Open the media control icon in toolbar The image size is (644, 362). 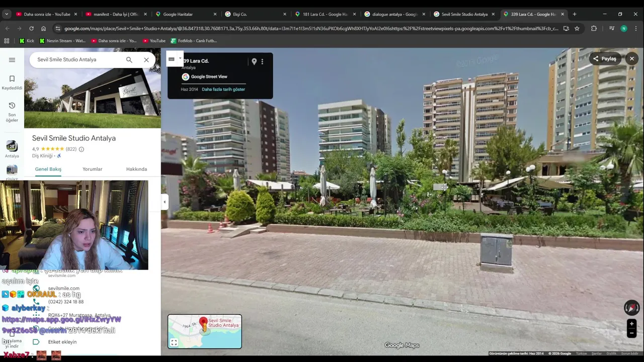point(612,29)
